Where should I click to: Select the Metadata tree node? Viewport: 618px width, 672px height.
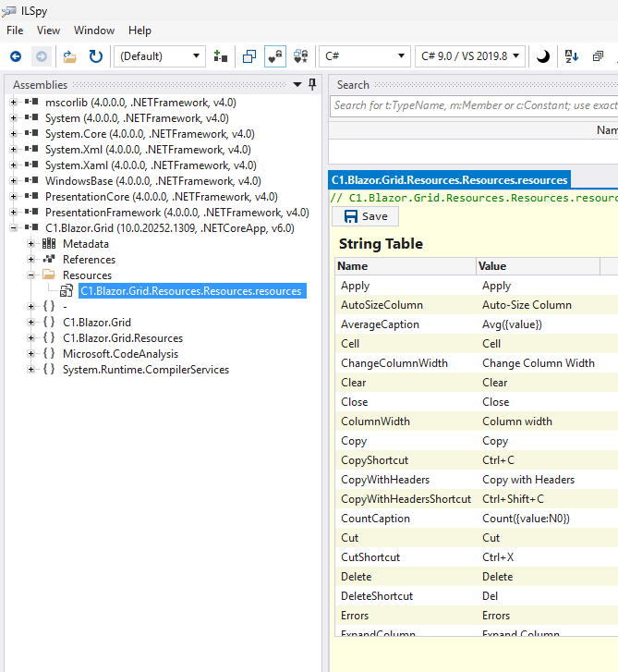pos(85,244)
